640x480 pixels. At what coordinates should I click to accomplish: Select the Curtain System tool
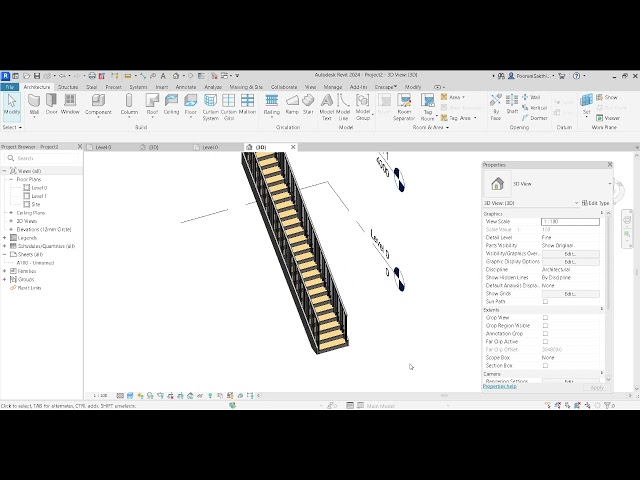click(x=211, y=107)
